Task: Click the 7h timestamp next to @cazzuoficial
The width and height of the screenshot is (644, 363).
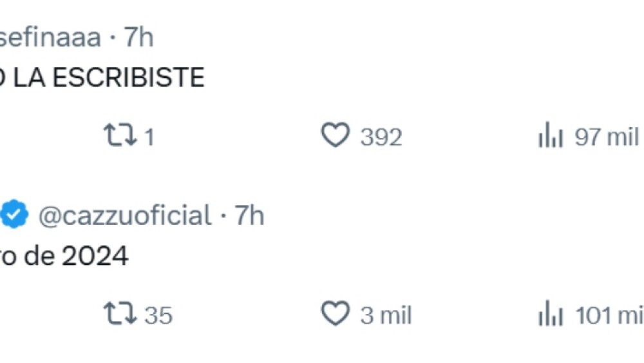Action: 249,216
